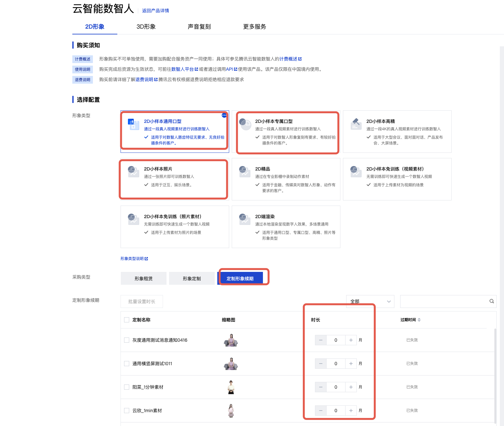The image size is (504, 426).
Task: Switch to the 3D形象 tab
Action: pos(146,27)
